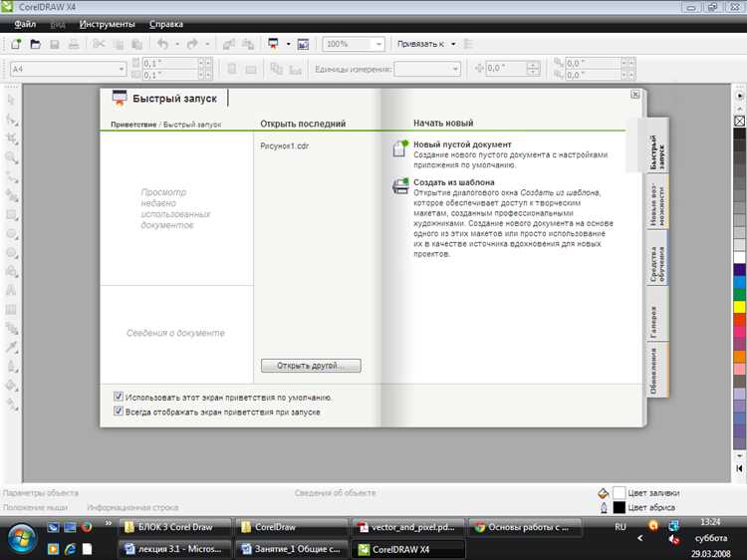This screenshot has width=747, height=560.
Task: Select the Crop tool in toolbox
Action: [x=11, y=139]
